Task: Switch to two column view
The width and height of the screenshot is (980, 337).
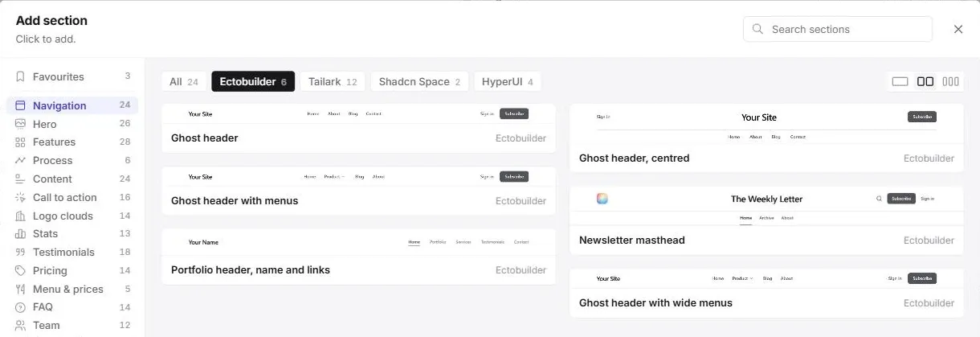Action: pyautogui.click(x=925, y=81)
